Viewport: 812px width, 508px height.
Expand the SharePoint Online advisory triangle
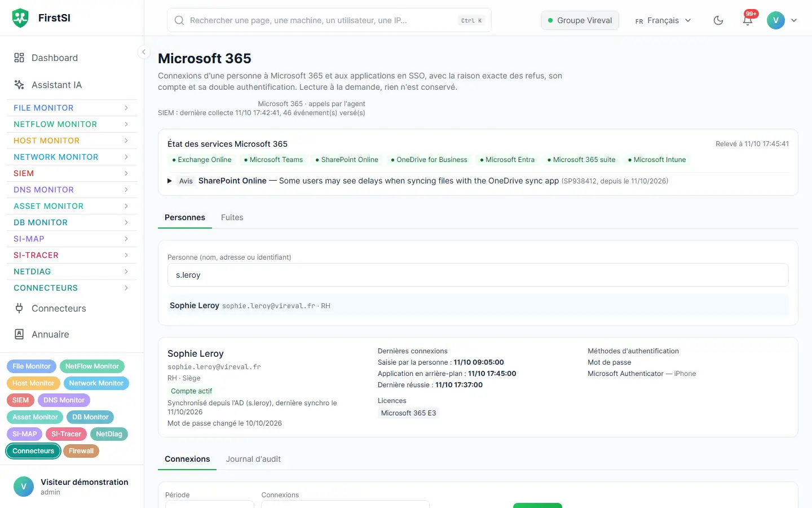(x=170, y=181)
